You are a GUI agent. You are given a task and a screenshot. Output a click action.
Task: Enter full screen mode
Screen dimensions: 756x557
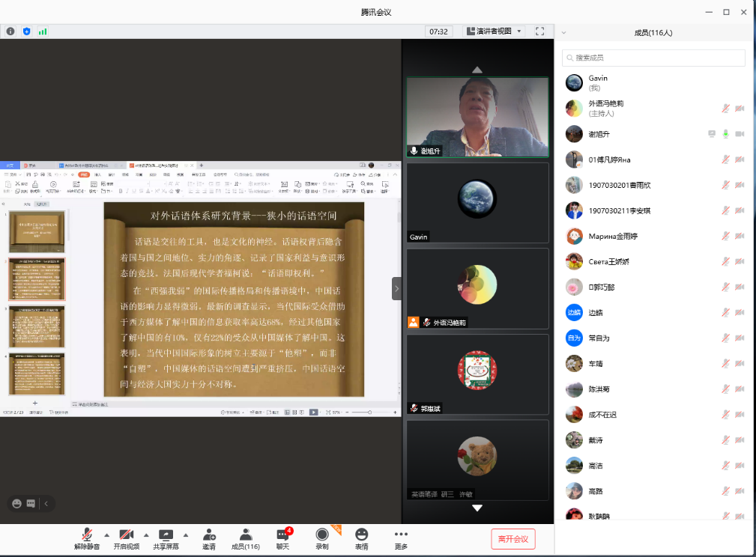coord(540,31)
